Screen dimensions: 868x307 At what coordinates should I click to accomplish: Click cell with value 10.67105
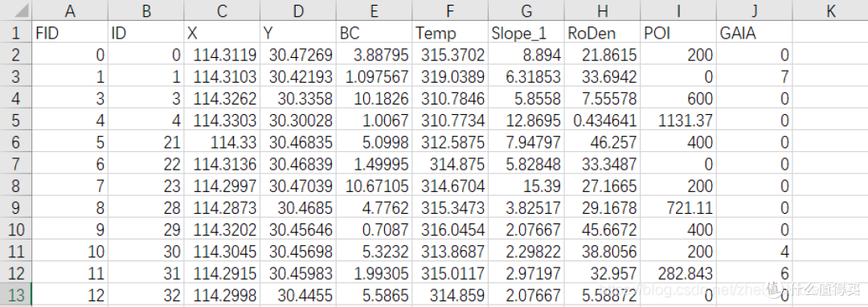click(375, 186)
